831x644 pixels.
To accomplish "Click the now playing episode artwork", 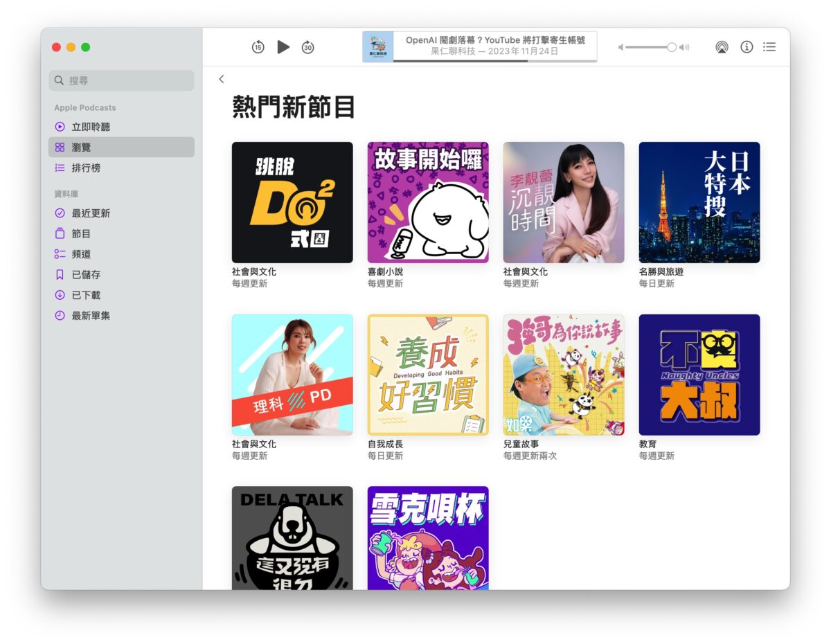I will pyautogui.click(x=378, y=47).
